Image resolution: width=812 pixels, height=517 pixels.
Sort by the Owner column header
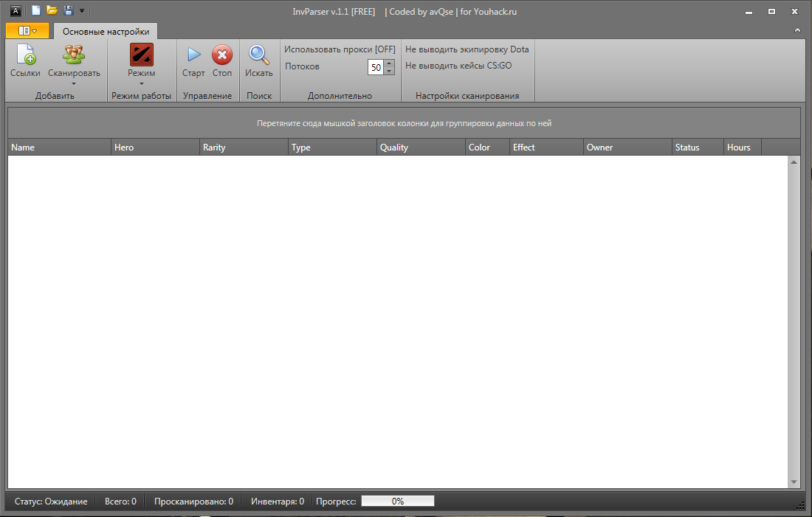tap(627, 147)
